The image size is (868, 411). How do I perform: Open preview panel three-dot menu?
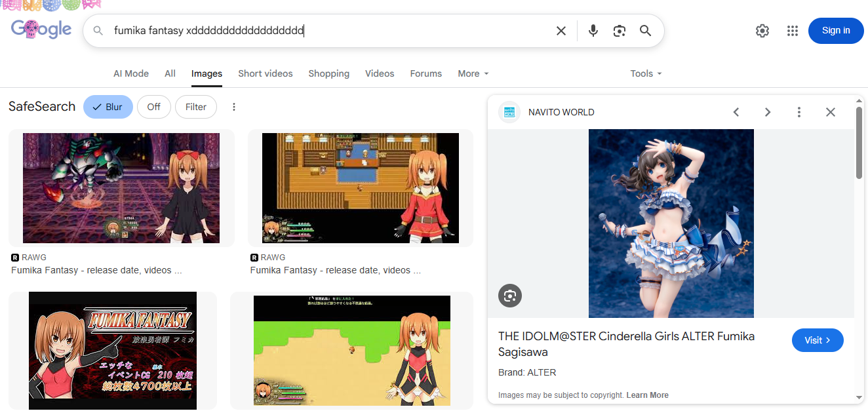(x=799, y=112)
